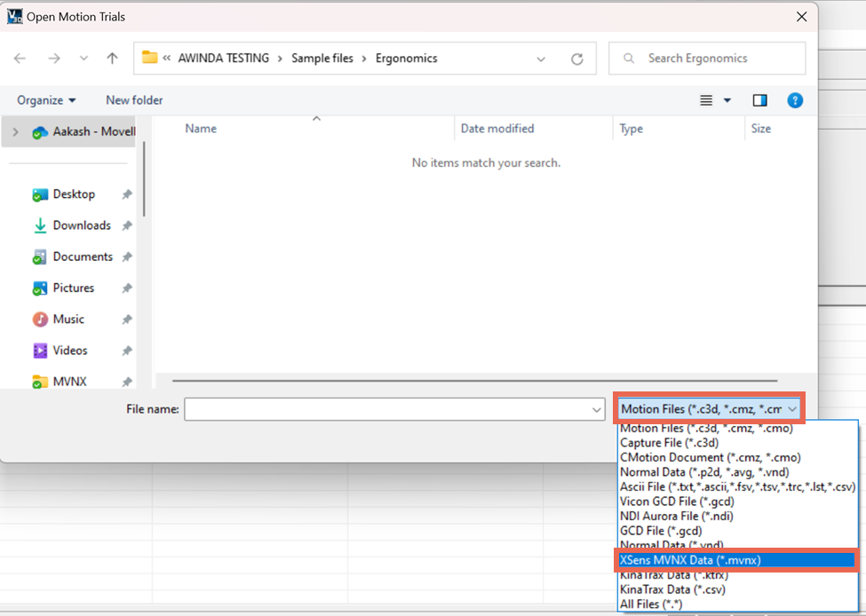Viewport: 866px width, 616px height.
Task: Create a New folder
Action: (x=133, y=100)
